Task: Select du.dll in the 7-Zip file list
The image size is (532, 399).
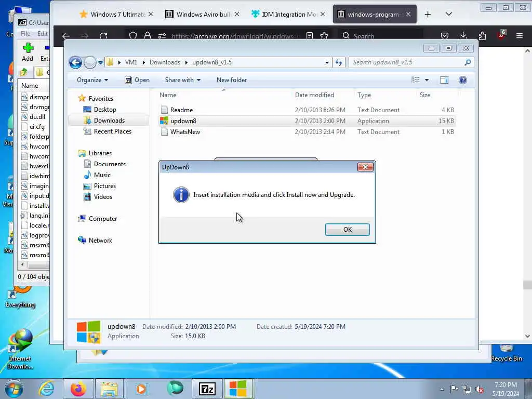Action: [33, 117]
